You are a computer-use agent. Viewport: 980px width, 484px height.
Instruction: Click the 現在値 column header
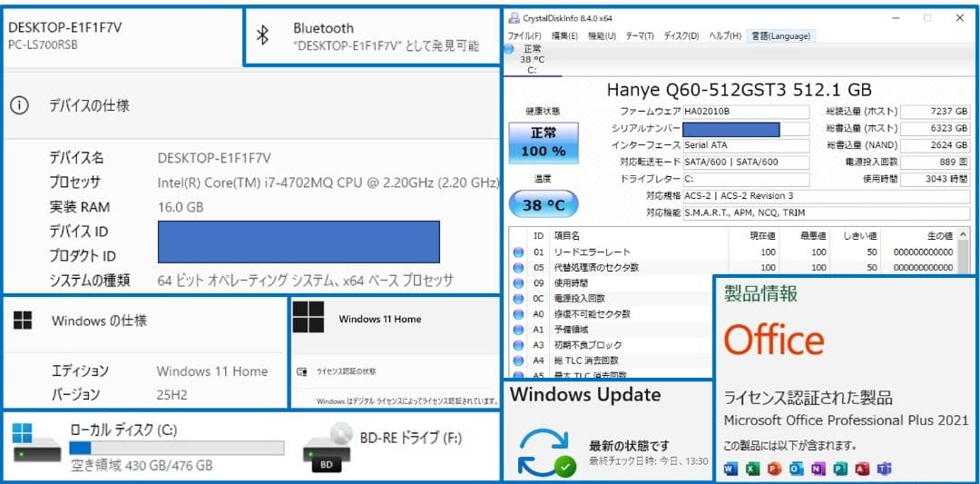click(762, 236)
